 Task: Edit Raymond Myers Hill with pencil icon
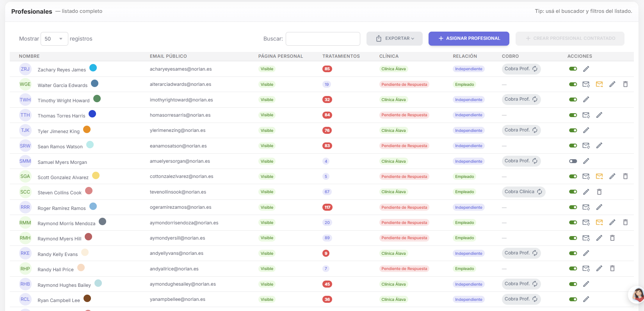tap(599, 238)
